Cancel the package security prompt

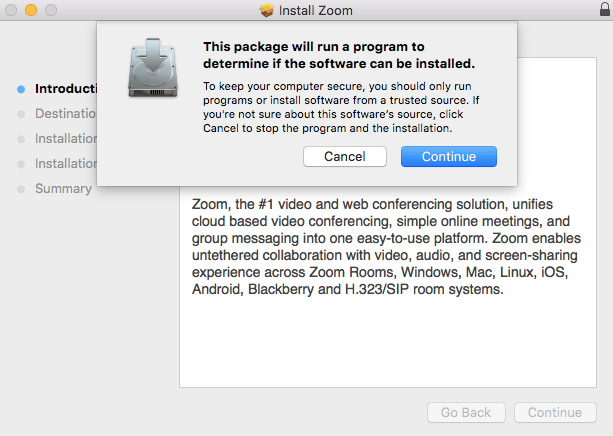point(345,157)
